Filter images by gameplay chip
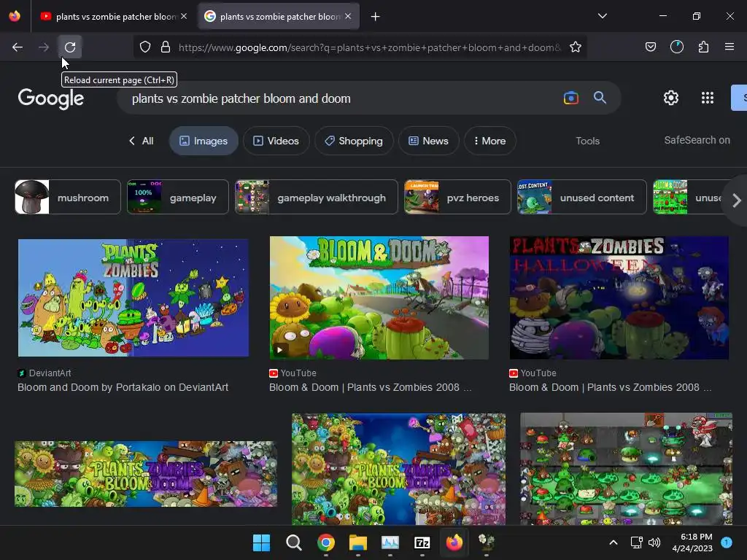747x560 pixels. 178,197
